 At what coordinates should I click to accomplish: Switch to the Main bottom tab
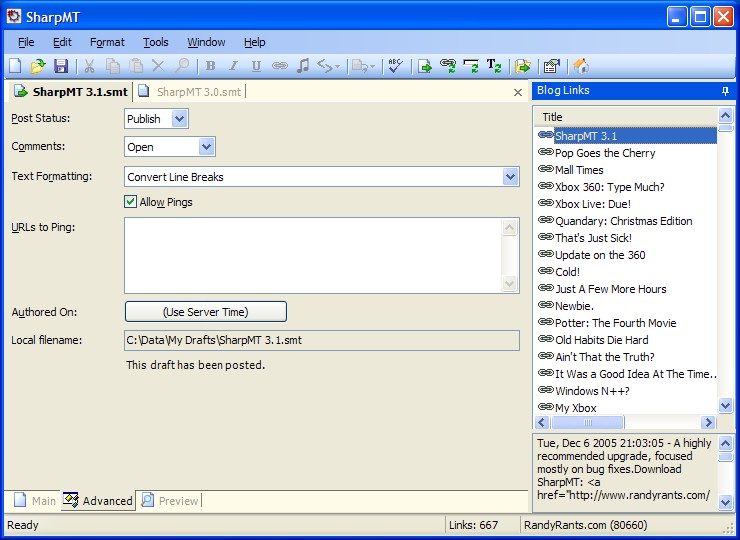[x=34, y=500]
